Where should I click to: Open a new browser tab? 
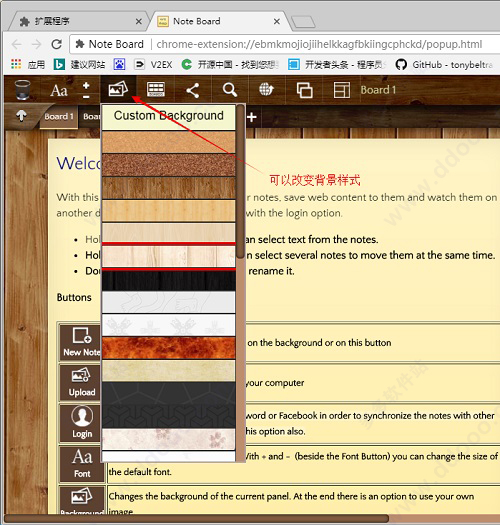(303, 22)
